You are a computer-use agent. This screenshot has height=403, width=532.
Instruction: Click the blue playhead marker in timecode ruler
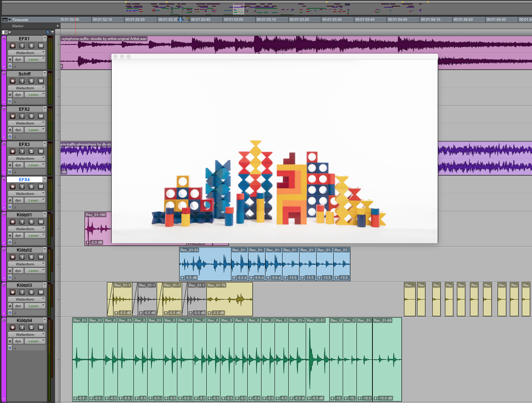click(x=181, y=20)
